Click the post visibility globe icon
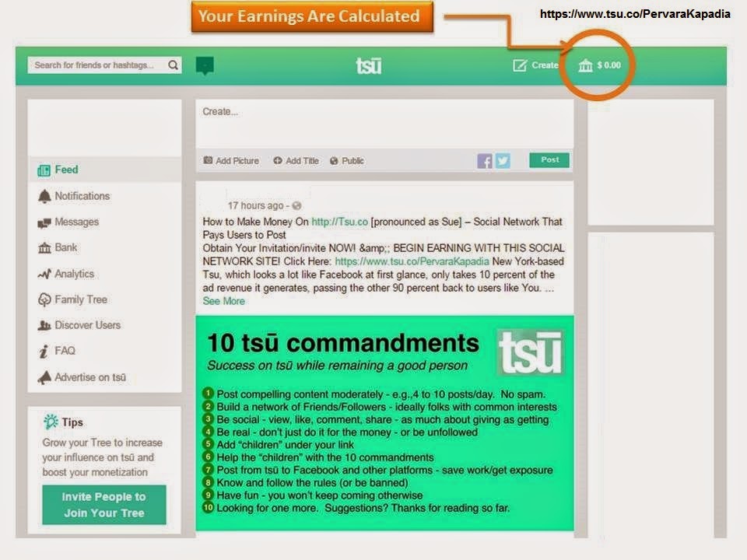 tap(296, 205)
